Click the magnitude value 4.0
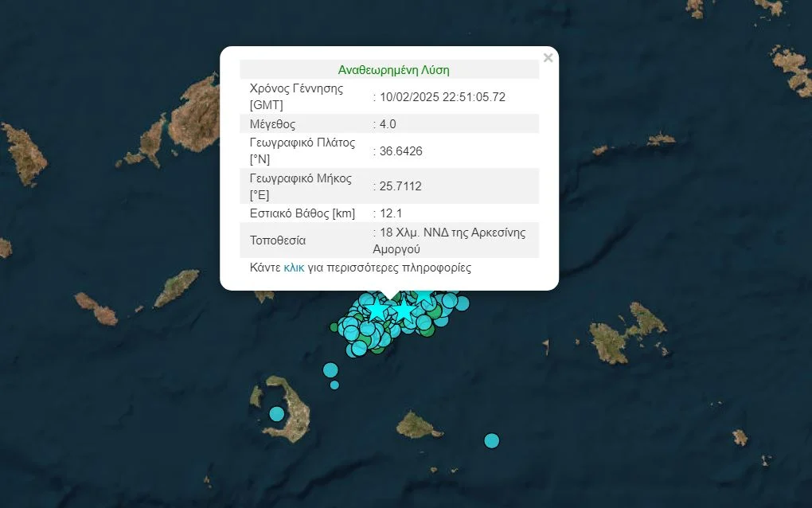The height and width of the screenshot is (508, 812). tap(388, 123)
